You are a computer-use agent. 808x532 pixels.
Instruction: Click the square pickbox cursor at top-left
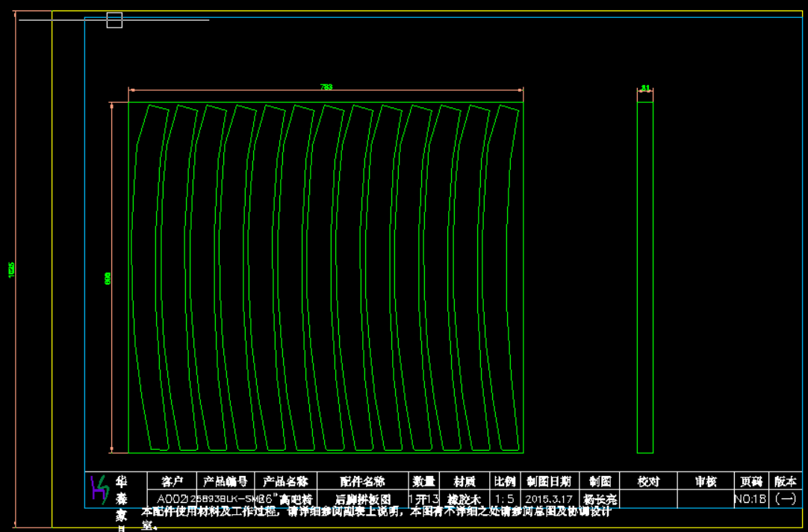[114, 20]
